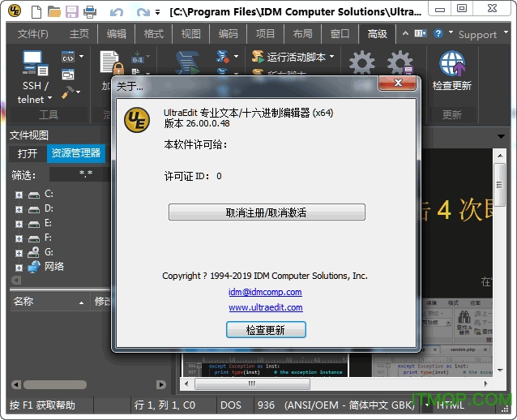Click the Save floppy disk icon

pyautogui.click(x=71, y=12)
